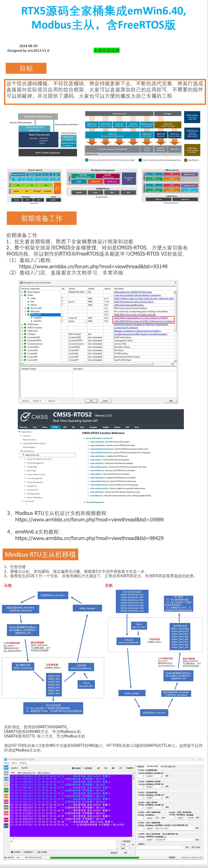
Task: Open the STM32H743I-EVAL variant dropdown
Action: (86, 292)
